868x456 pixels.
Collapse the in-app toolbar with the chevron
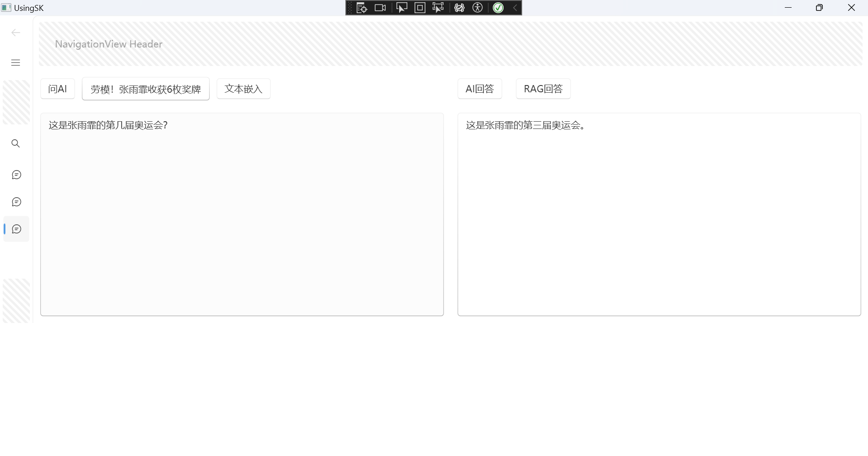[x=515, y=7]
